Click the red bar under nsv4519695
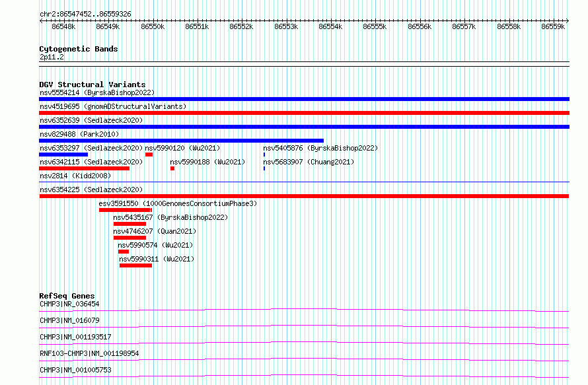588x385 pixels. (304, 113)
